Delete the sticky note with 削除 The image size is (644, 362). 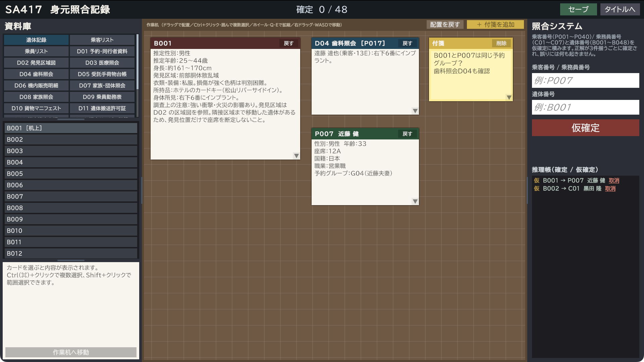501,43
